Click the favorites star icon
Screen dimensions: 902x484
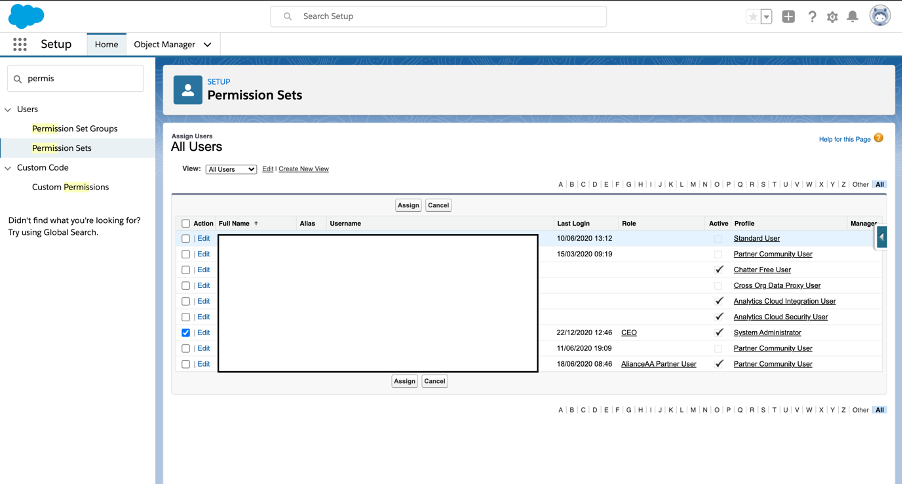click(x=753, y=17)
